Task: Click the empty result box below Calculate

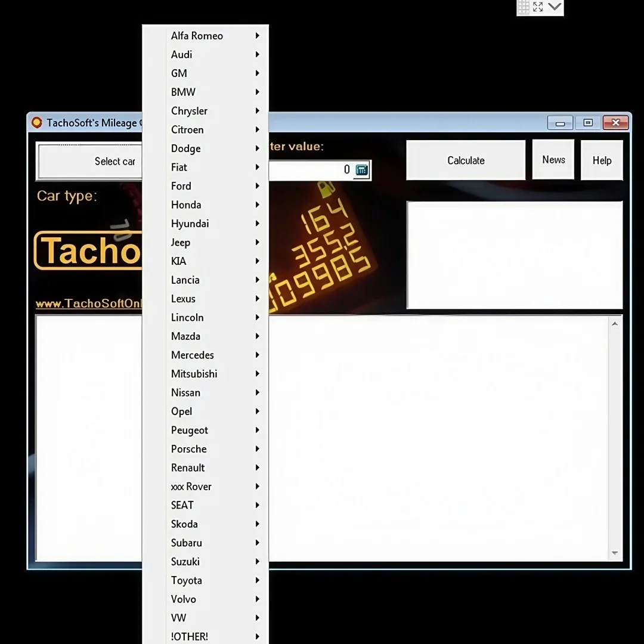Action: point(515,255)
